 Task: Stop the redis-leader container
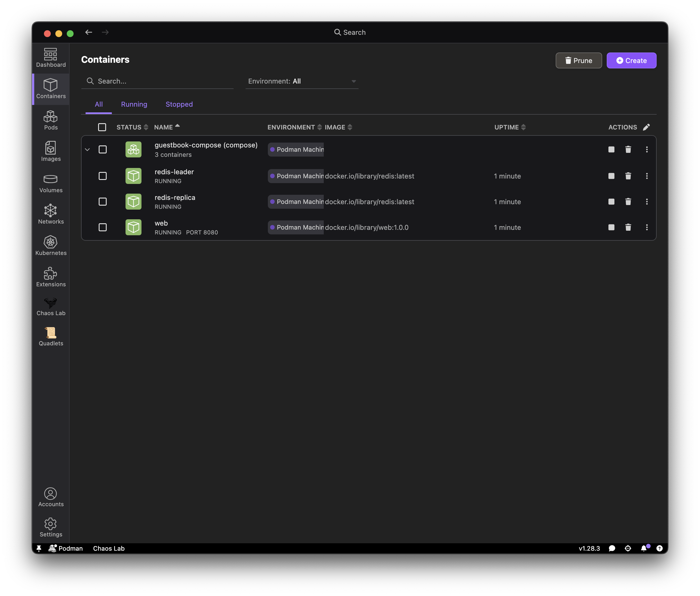click(611, 176)
